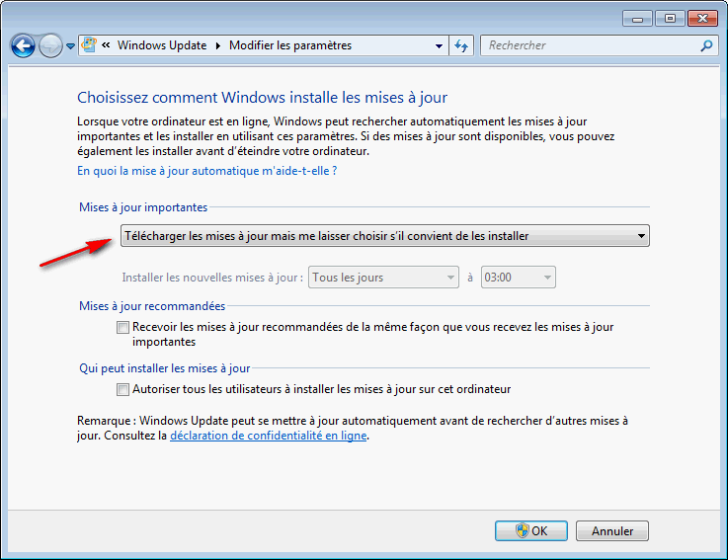Open the address bar history dropdown arrow
728x560 pixels.
tap(439, 46)
